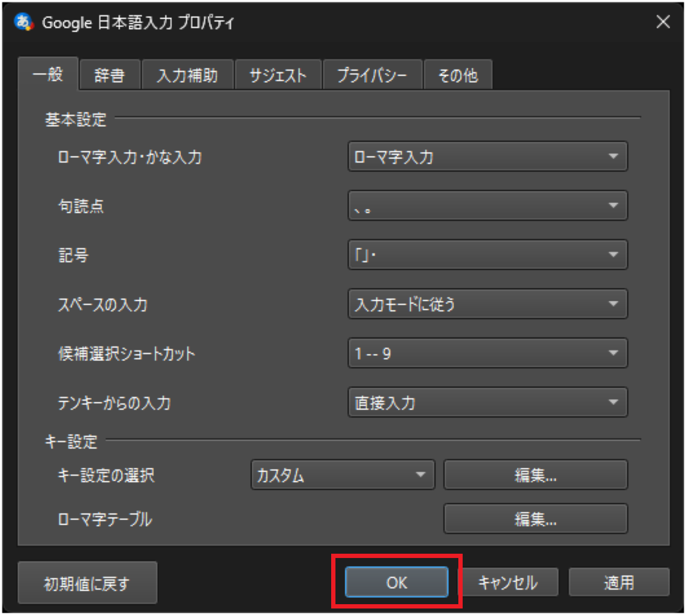This screenshot has height=616, width=687.
Task: Open the ローマ字テーブル 編集 dialog
Action: coord(535,519)
